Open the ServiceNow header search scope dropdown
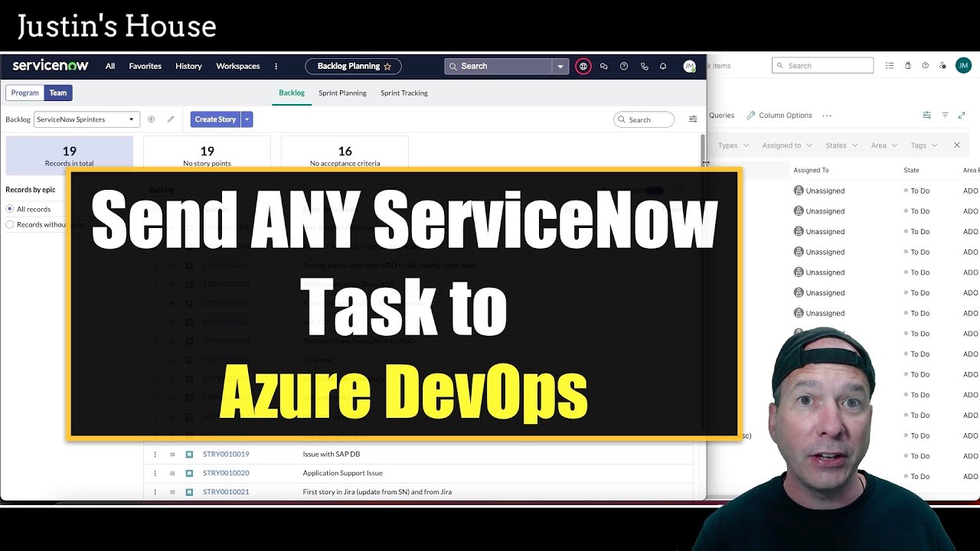The height and width of the screenshot is (551, 980). click(x=560, y=67)
